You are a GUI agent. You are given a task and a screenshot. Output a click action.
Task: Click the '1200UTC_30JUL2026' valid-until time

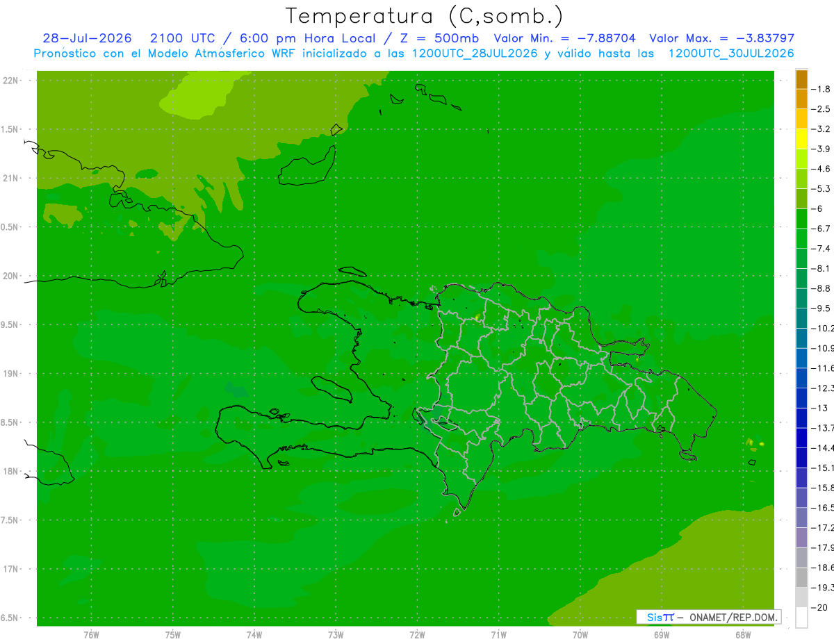point(731,53)
